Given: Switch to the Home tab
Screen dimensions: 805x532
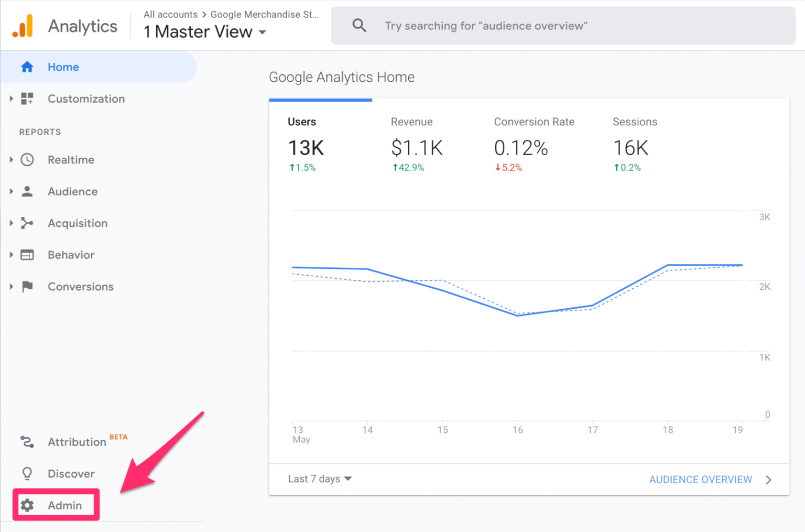Looking at the screenshot, I should 63,67.
